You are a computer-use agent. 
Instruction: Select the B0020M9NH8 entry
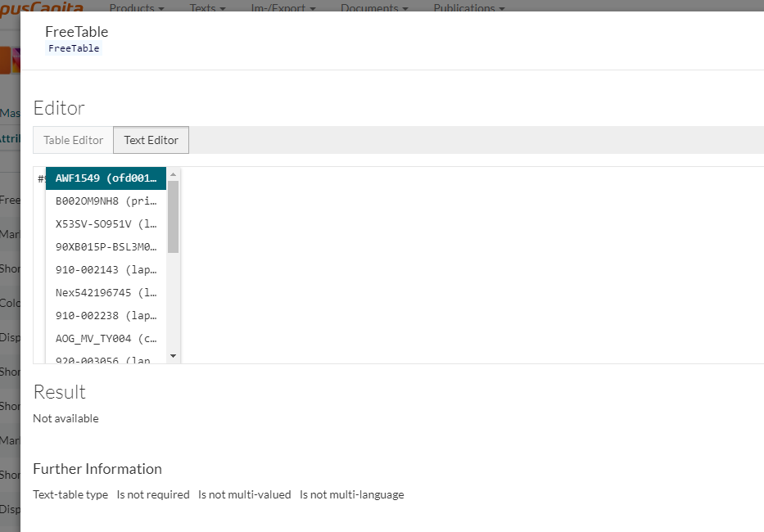(x=105, y=201)
